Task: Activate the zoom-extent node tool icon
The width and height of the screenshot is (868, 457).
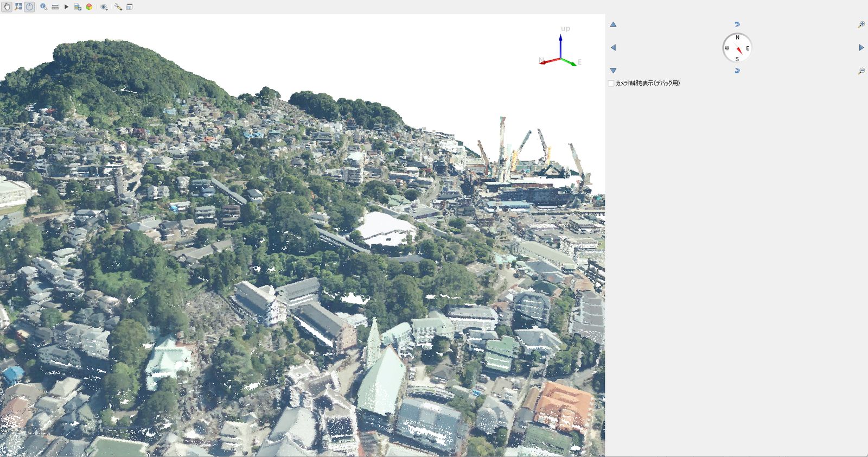Action: point(18,7)
